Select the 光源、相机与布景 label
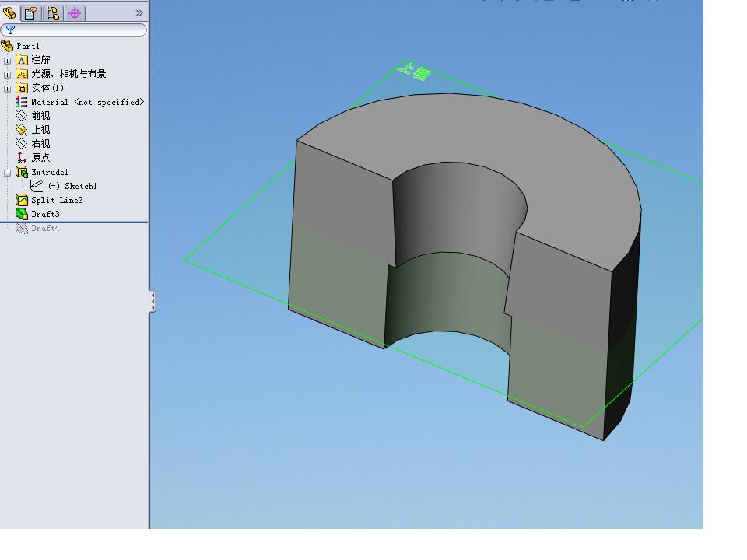 tap(68, 74)
